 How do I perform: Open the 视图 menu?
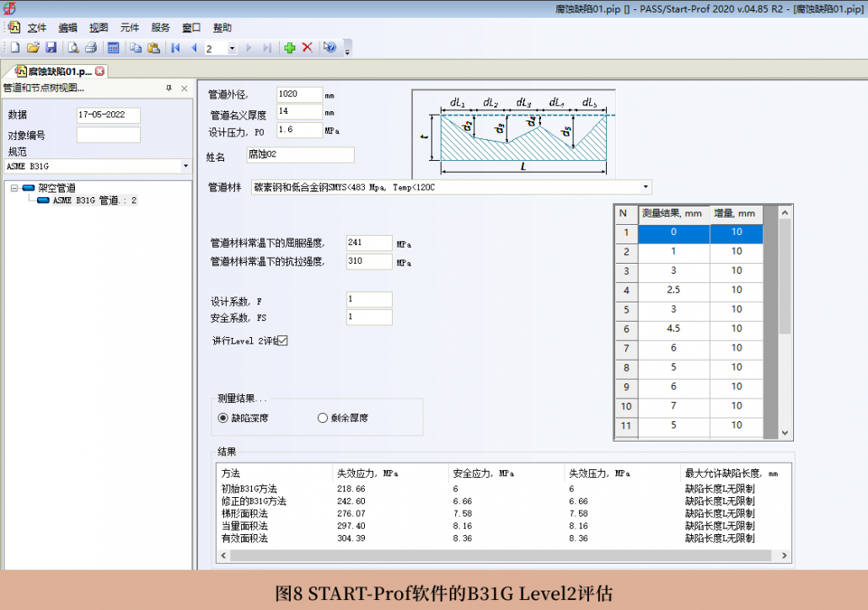99,28
